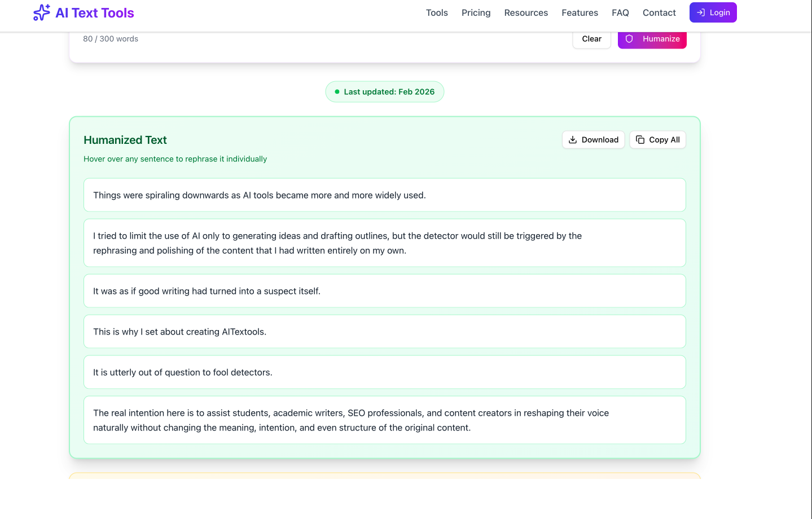Click the 80 / 300 words counter
Image resolution: width=812 pixels, height=519 pixels.
110,38
